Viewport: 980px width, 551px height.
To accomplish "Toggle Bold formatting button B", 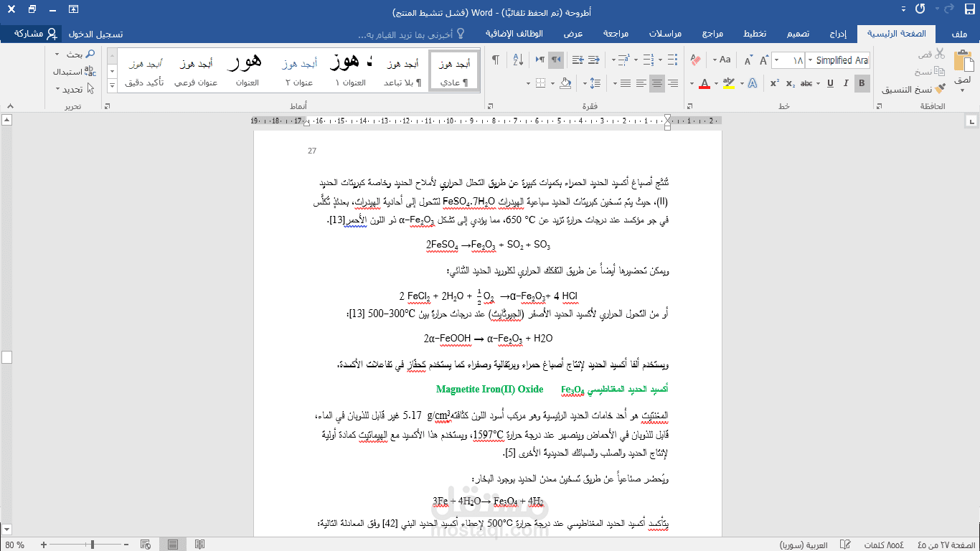I will [x=862, y=83].
